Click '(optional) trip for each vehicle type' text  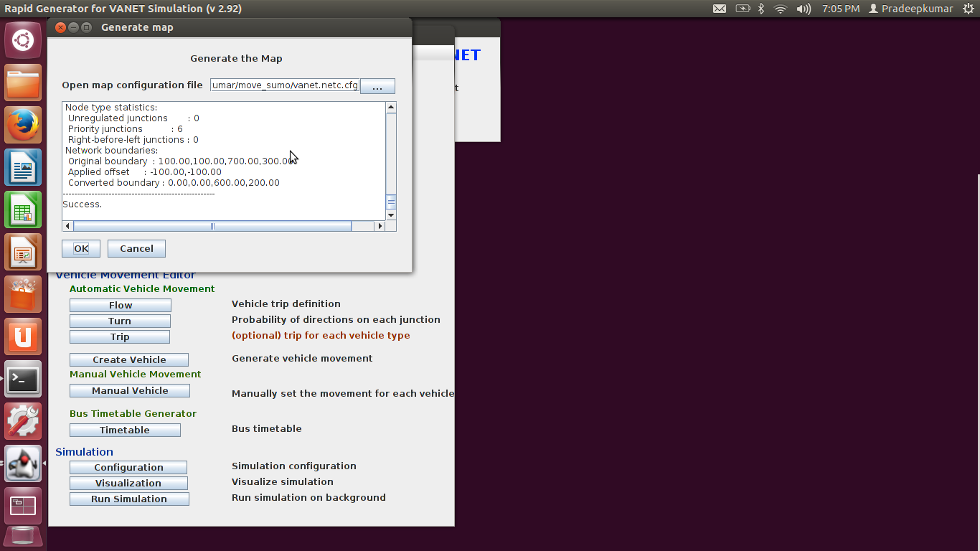pyautogui.click(x=321, y=335)
